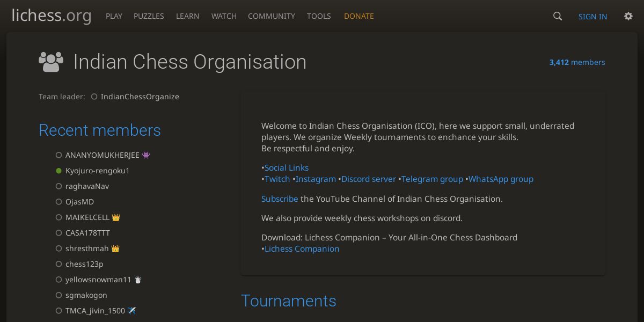Click offline circle beside chess123p
Screen dimensions: 644x322
59,264
